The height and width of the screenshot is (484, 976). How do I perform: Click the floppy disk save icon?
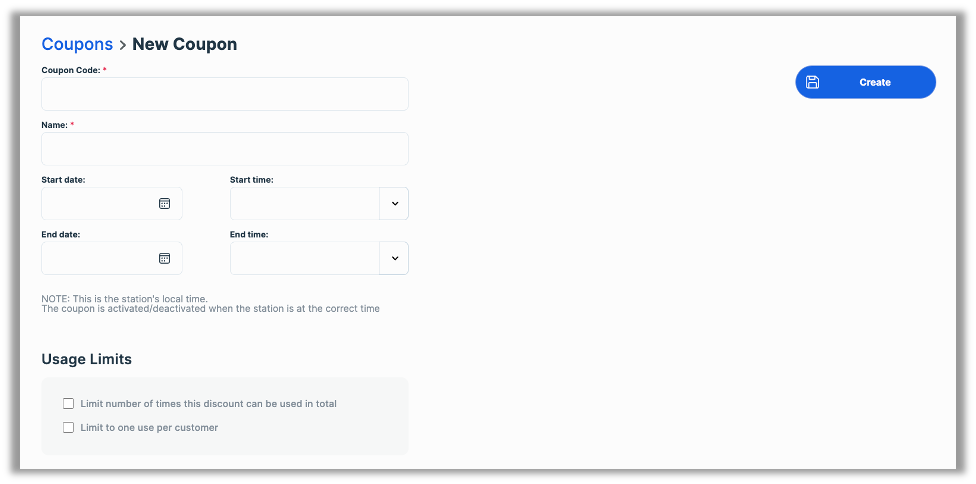point(812,82)
